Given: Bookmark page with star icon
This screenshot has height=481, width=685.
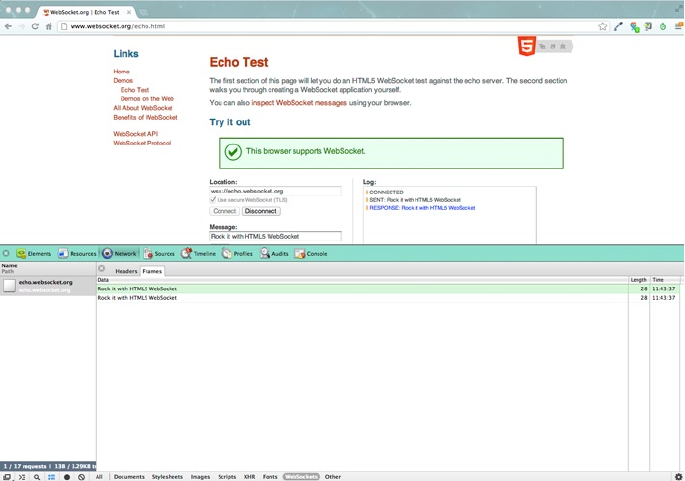Looking at the screenshot, I should tap(603, 26).
